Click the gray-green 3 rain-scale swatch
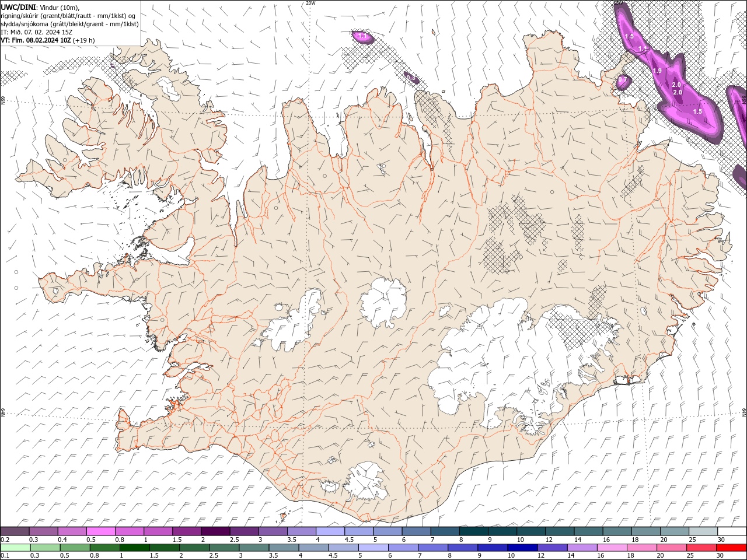 (254, 548)
